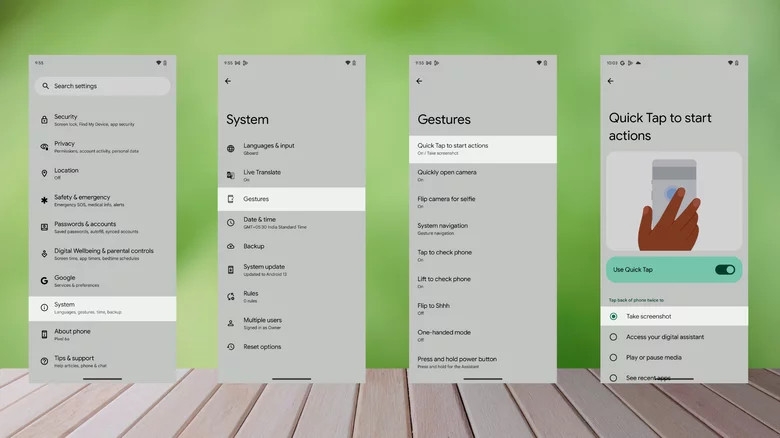Screen dimensions: 780x438
Task: Toggle the Use Quick Tap switch
Action: pos(725,270)
